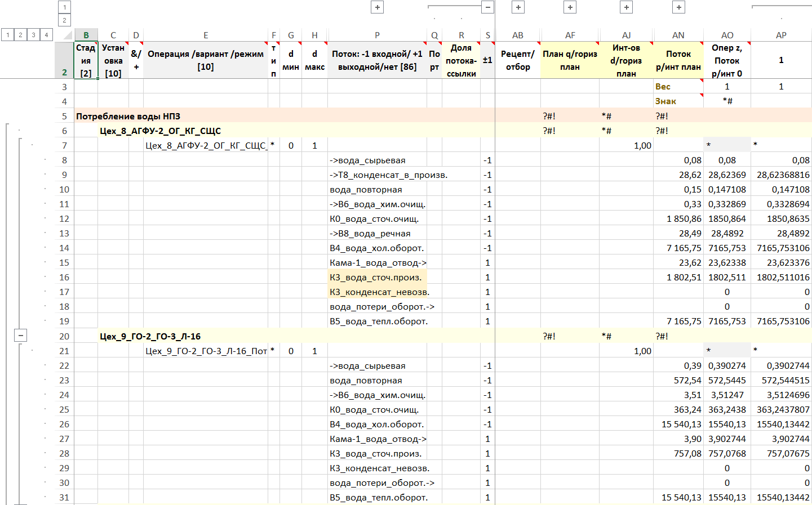Viewport: 812px width, 505px height.
Task: Show column outline level 2
Action: [x=64, y=20]
